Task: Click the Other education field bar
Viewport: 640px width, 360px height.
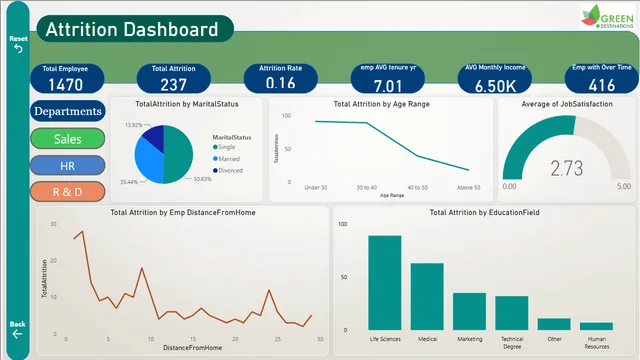Action: pyautogui.click(x=554, y=324)
